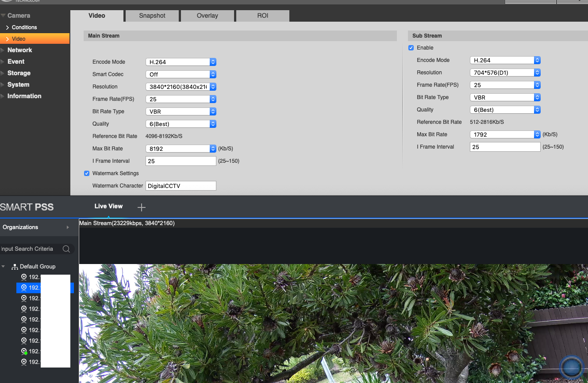The height and width of the screenshot is (383, 588).
Task: Open the Smart Codec dropdown
Action: click(x=181, y=74)
